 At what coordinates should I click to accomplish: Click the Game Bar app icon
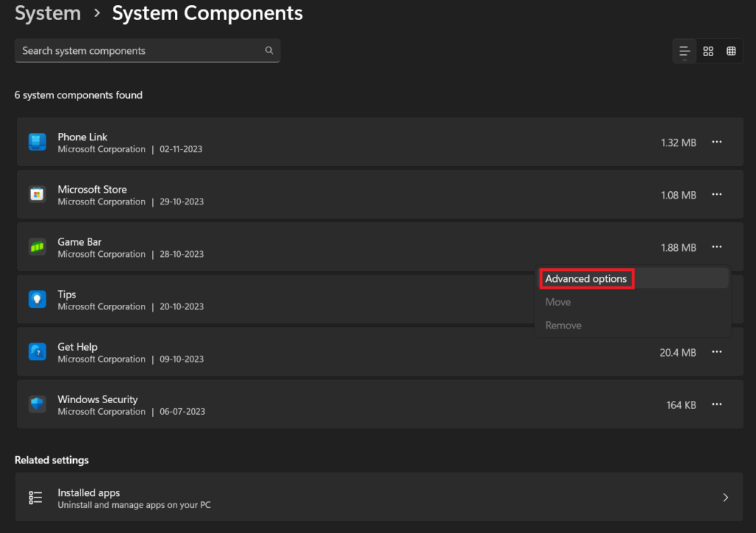coord(37,247)
